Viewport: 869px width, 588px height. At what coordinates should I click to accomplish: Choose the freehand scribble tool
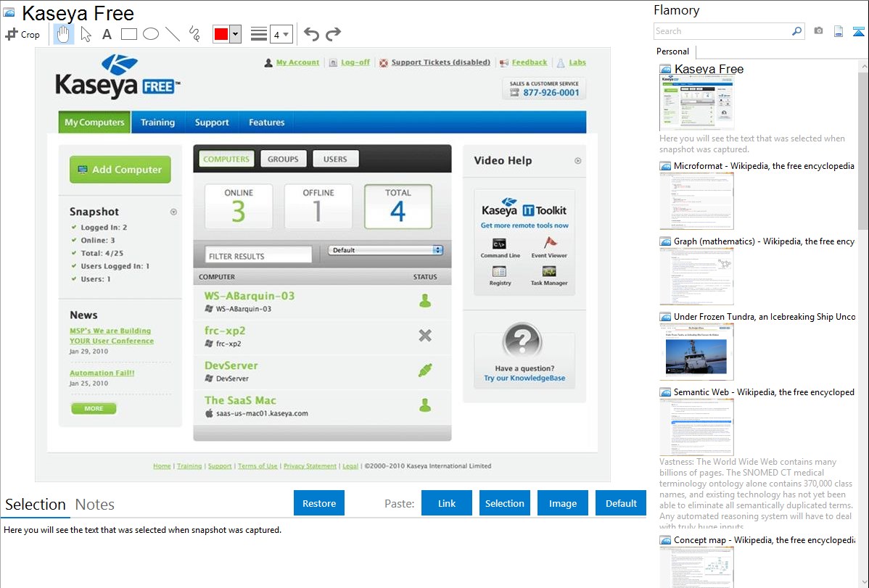click(x=194, y=34)
